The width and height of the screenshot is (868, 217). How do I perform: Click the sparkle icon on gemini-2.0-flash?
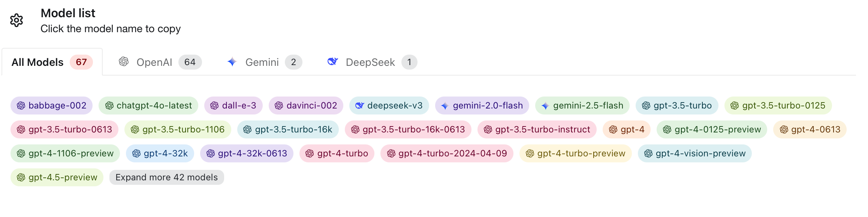pyautogui.click(x=445, y=106)
